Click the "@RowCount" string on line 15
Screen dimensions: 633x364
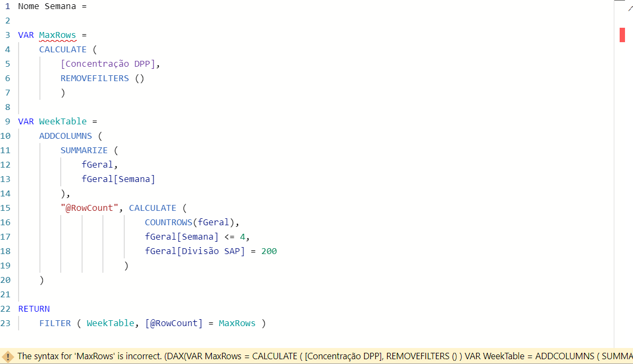[x=89, y=208]
